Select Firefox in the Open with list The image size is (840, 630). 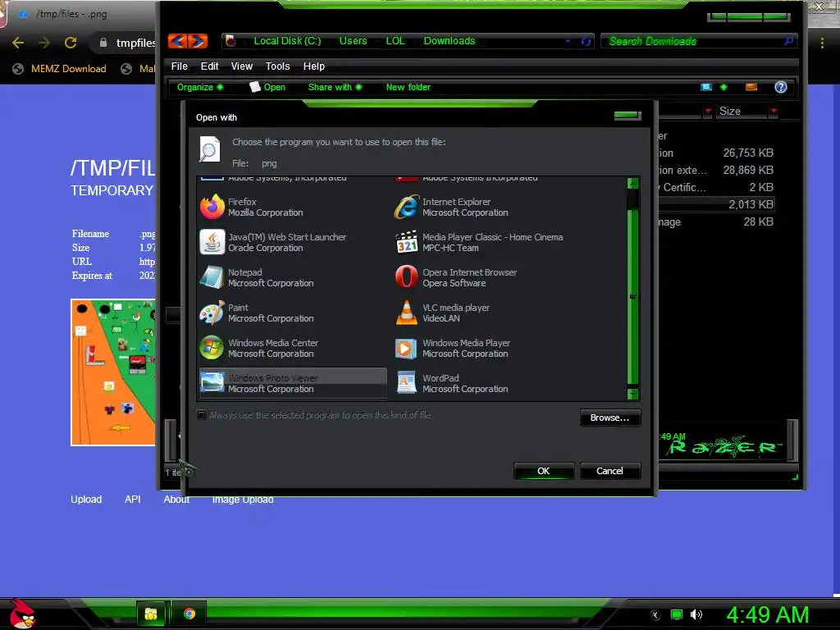(292, 208)
